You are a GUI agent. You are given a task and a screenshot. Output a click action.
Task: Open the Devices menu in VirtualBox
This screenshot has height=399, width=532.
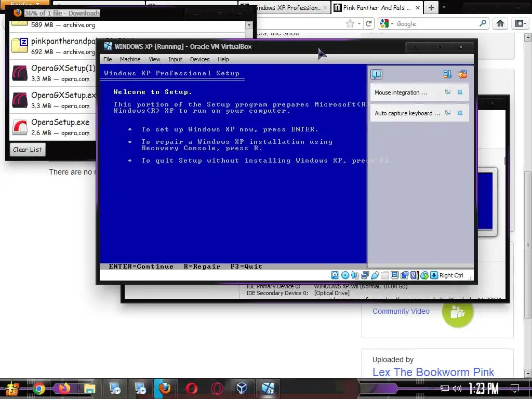[200, 59]
